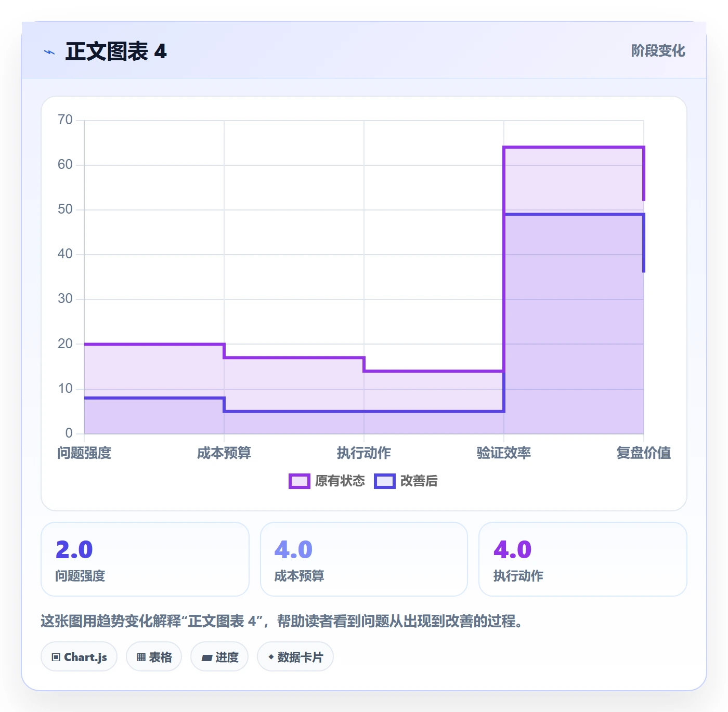Click the 成本预算 x-axis label

coord(224,453)
